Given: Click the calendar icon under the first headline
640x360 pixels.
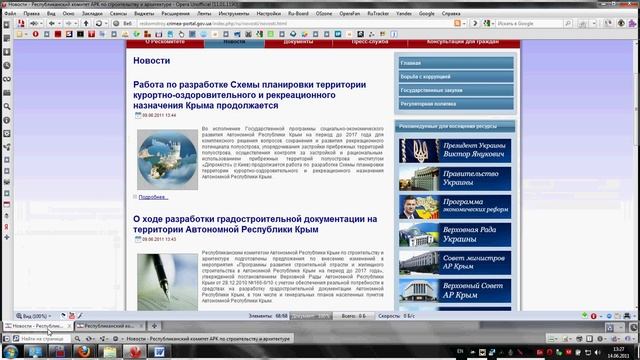Looking at the screenshot, I should [138, 115].
